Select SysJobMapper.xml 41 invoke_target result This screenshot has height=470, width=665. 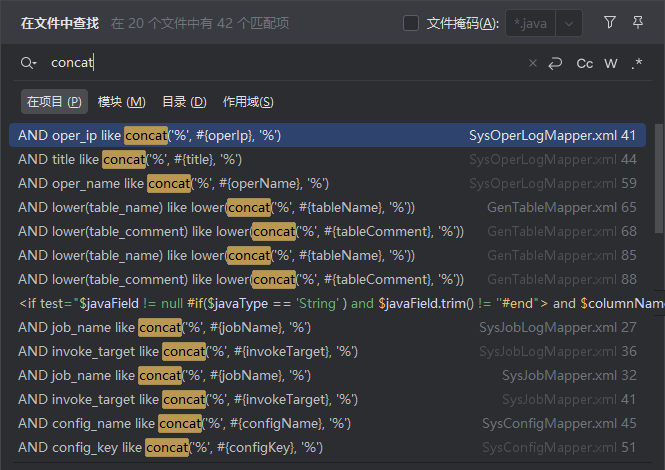(x=327, y=399)
